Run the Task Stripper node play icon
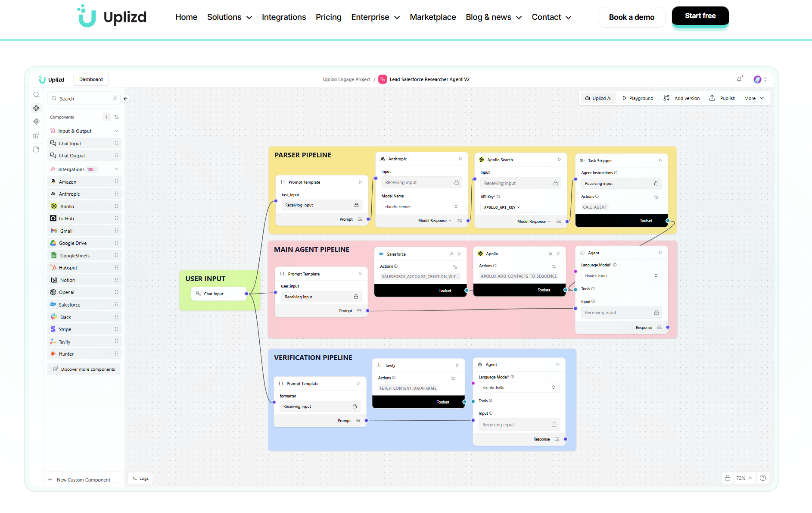 pos(660,160)
